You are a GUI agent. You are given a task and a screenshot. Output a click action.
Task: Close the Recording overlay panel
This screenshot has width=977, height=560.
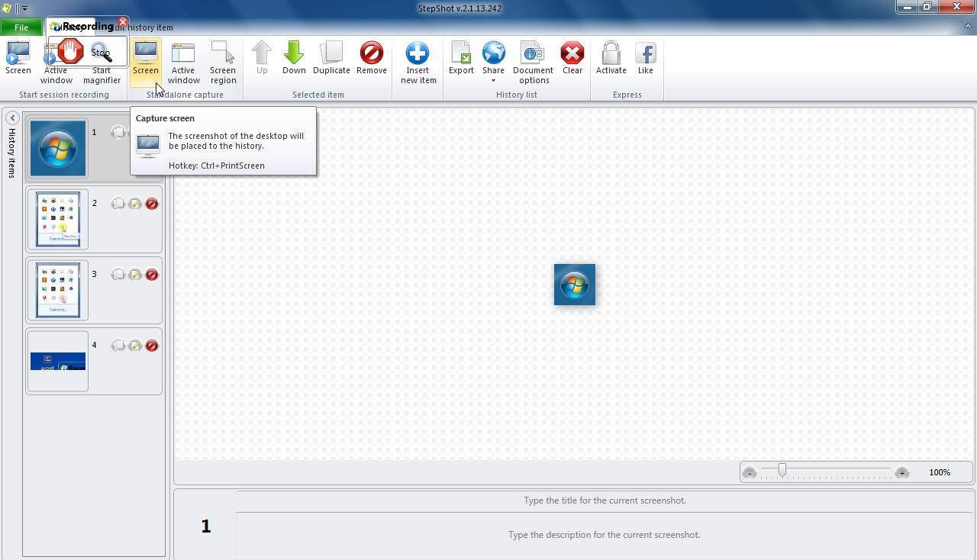pyautogui.click(x=122, y=22)
